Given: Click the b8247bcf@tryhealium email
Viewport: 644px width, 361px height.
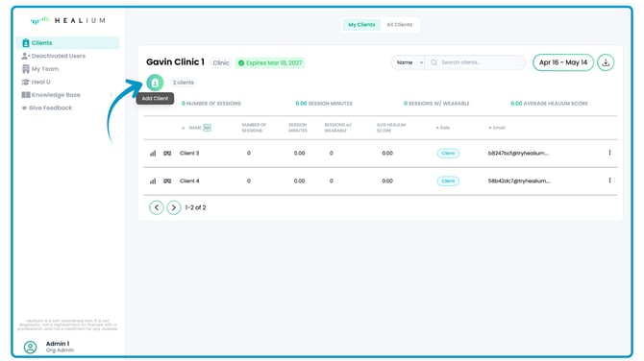Looking at the screenshot, I should [x=518, y=153].
